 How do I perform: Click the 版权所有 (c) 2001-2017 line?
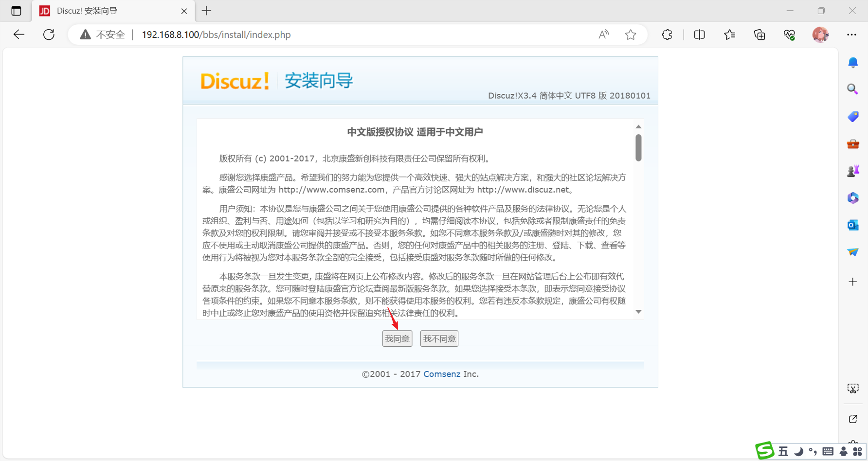coord(356,159)
